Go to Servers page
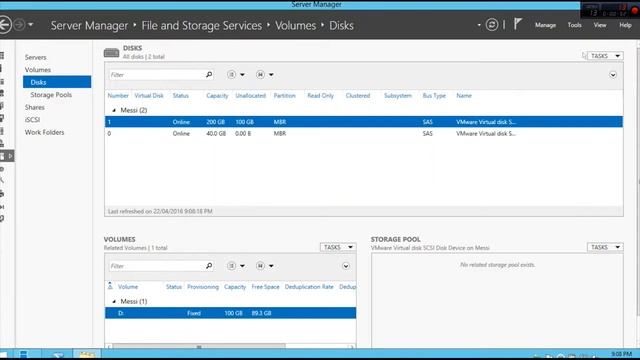 [36, 57]
